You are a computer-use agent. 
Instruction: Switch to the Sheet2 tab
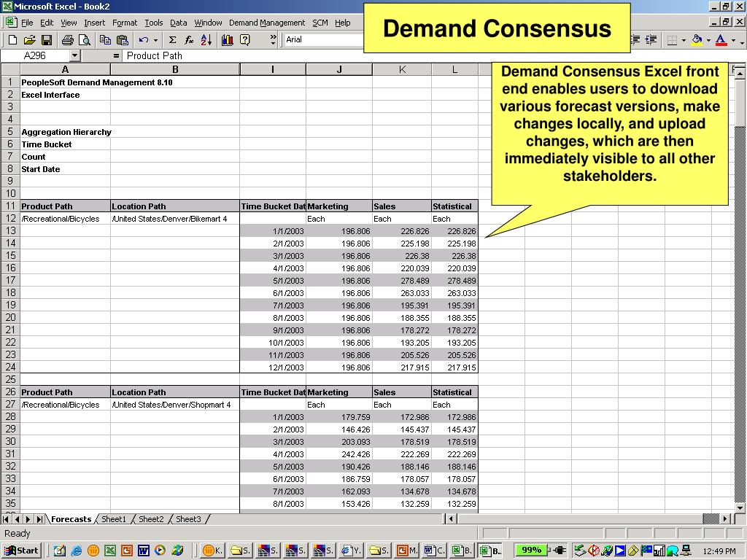(150, 519)
